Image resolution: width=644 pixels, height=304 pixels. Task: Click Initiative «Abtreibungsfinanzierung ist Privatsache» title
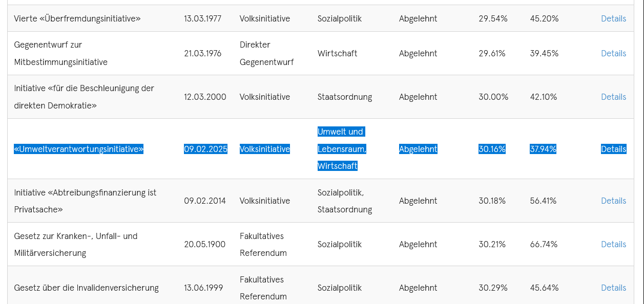pyautogui.click(x=85, y=201)
